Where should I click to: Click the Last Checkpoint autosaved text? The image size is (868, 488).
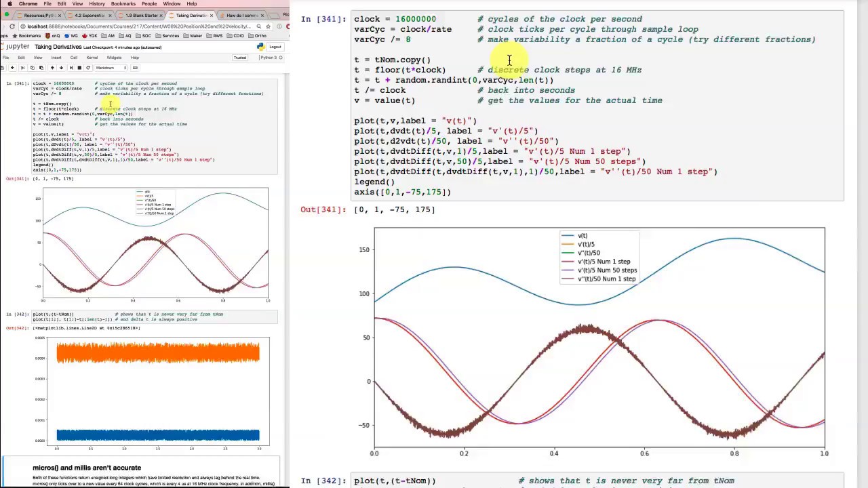122,47
